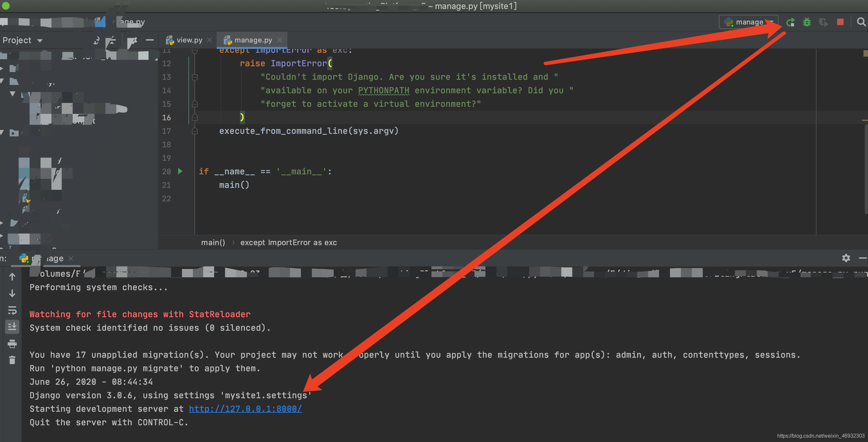
Task: Click the macOS green zoom window button
Action: pos(6,5)
